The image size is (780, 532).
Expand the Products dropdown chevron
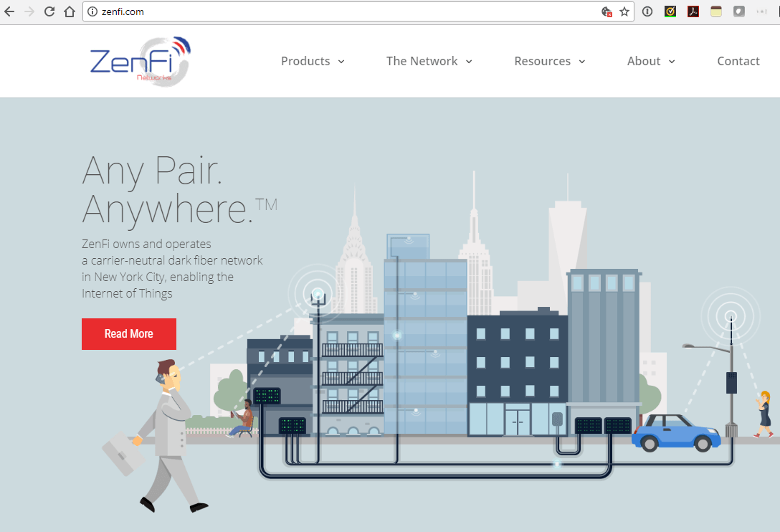click(x=341, y=62)
